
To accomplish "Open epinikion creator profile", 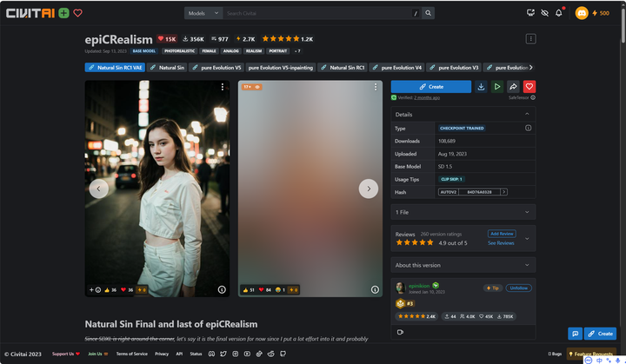I will pos(419,286).
